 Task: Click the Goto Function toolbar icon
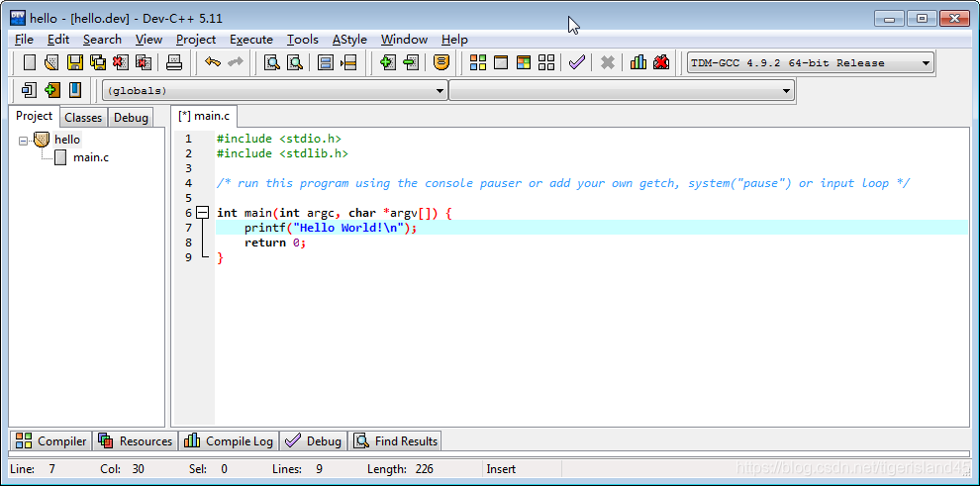point(325,62)
